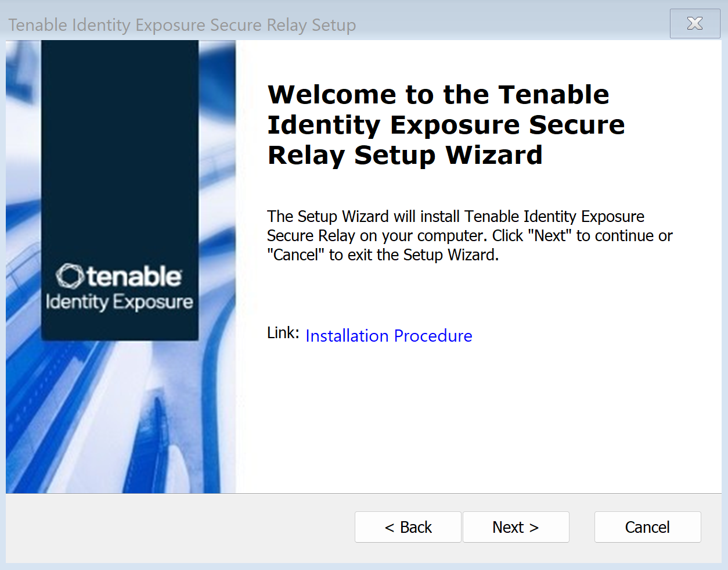Click the Next button to continue setup
728x570 pixels.
[516, 527]
